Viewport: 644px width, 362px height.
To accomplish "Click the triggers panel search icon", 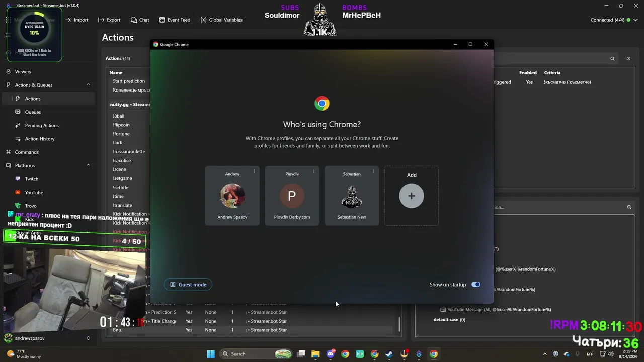I will [612, 59].
